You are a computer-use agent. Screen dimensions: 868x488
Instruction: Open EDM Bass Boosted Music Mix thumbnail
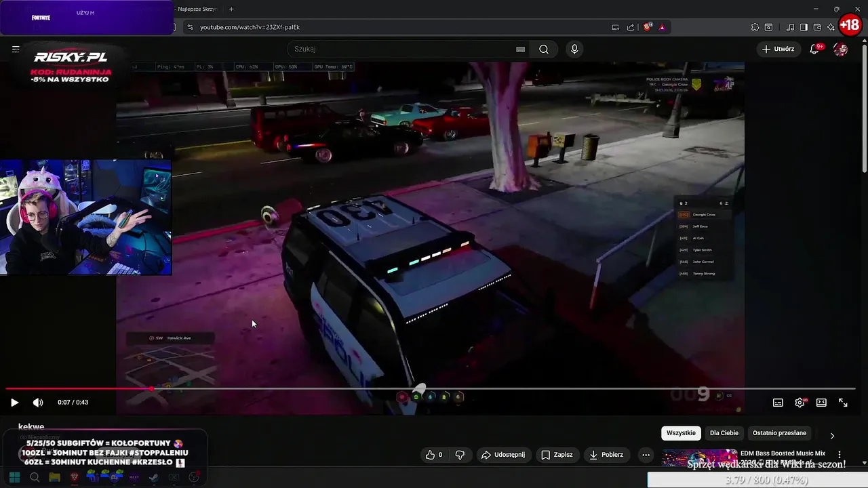698,457
